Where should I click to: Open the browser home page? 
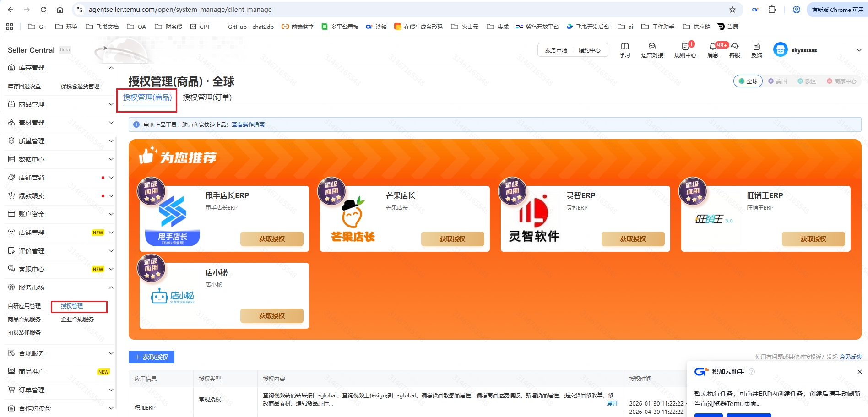click(60, 10)
